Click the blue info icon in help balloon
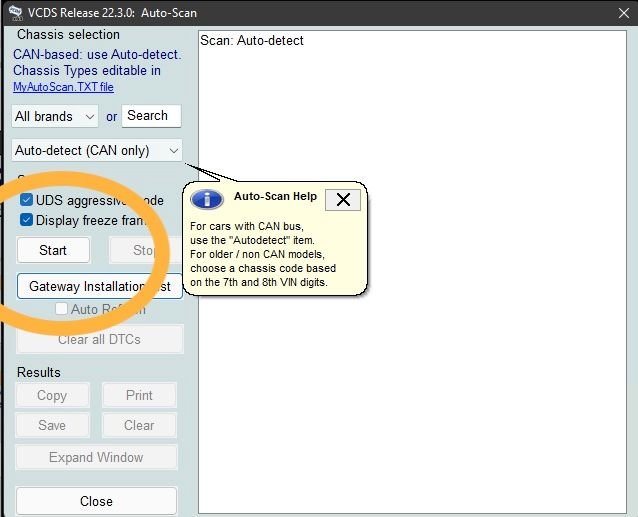The image size is (638, 517). [206, 198]
